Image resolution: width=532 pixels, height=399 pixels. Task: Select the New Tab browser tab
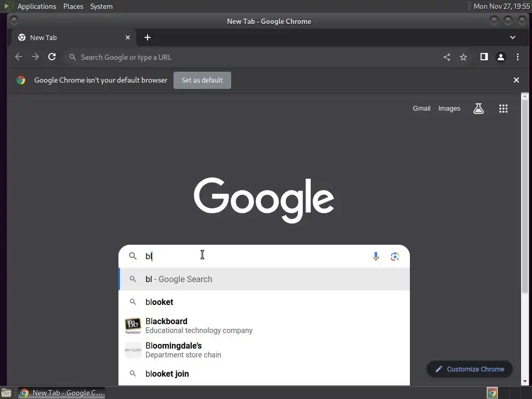click(74, 37)
